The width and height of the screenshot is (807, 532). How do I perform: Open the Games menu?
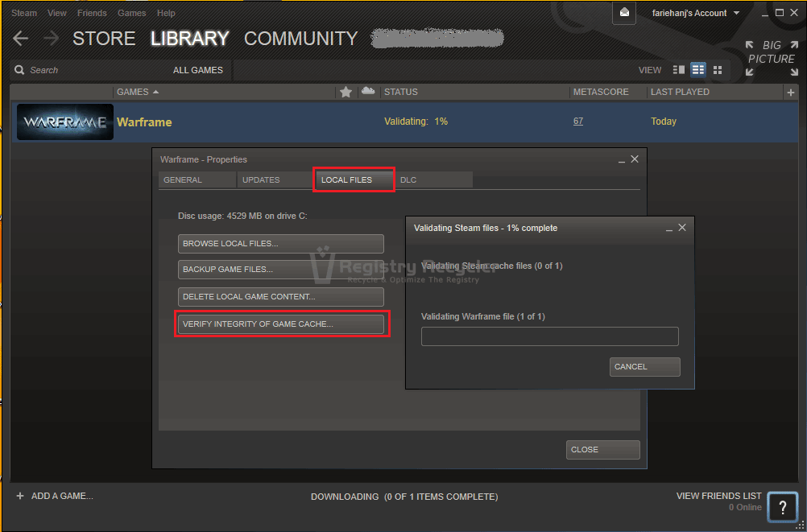coord(132,13)
